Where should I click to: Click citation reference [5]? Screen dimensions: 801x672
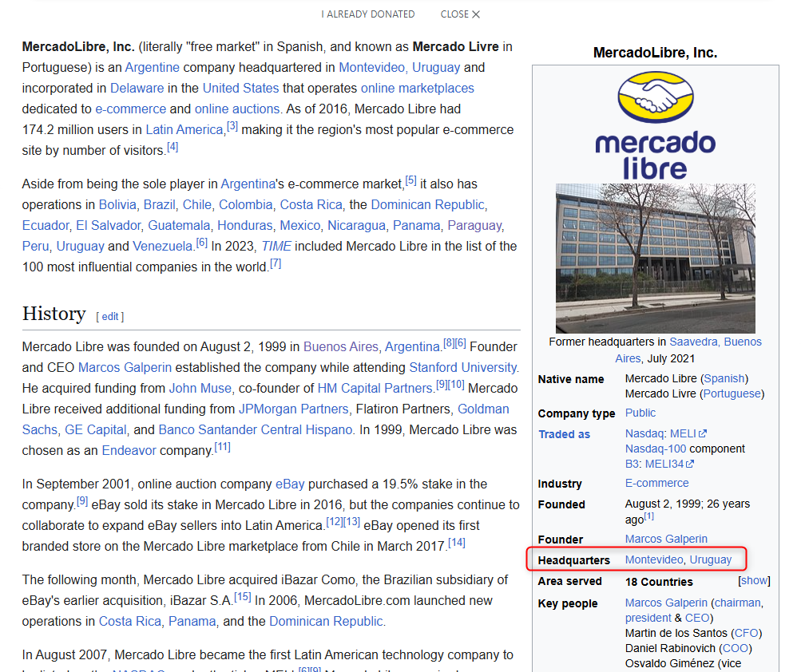[410, 180]
